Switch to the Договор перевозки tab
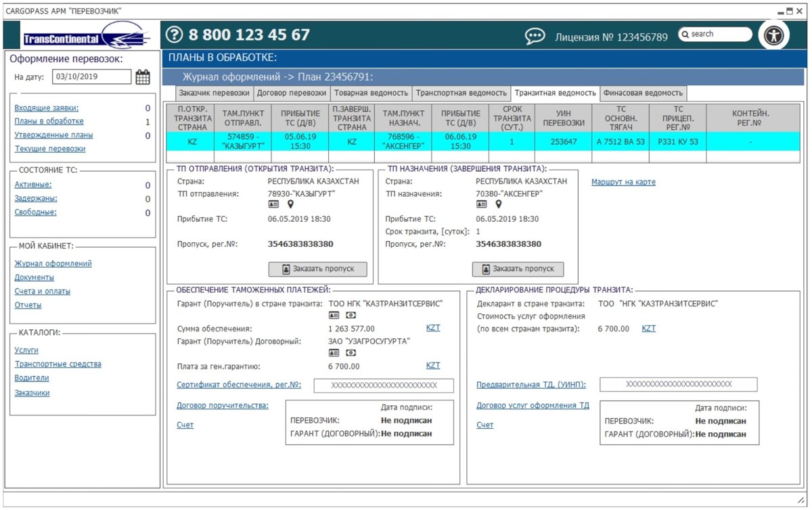This screenshot has width=812, height=510. (292, 93)
